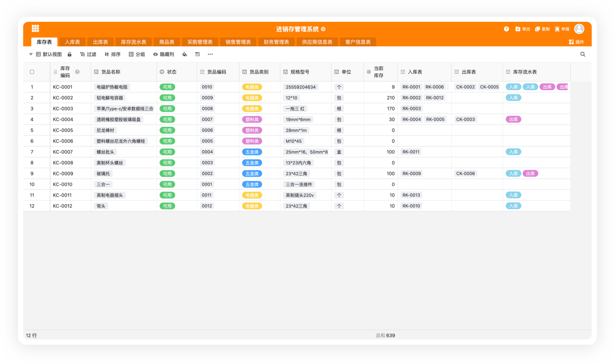Open the app grid menu icon
Image resolution: width=615 pixels, height=364 pixels.
click(35, 29)
